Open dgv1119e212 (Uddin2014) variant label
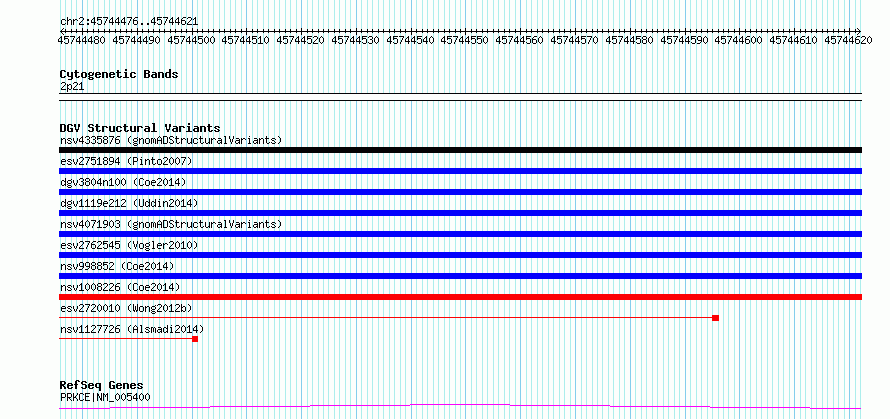The width and height of the screenshot is (890, 419). [129, 203]
